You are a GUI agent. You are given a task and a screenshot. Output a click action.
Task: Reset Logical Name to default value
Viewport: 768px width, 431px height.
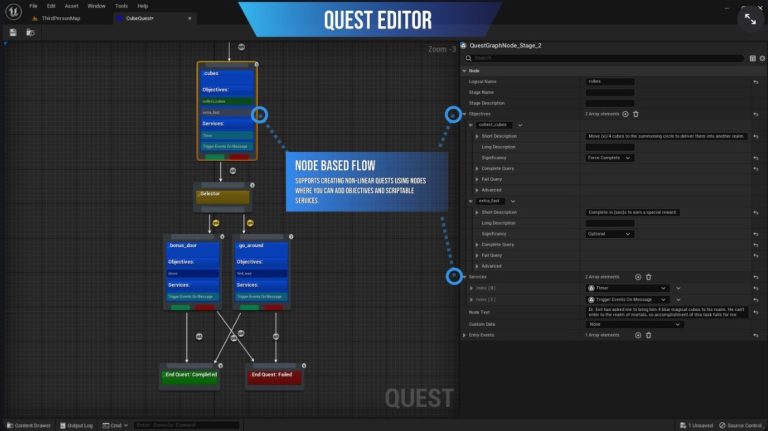pos(756,82)
